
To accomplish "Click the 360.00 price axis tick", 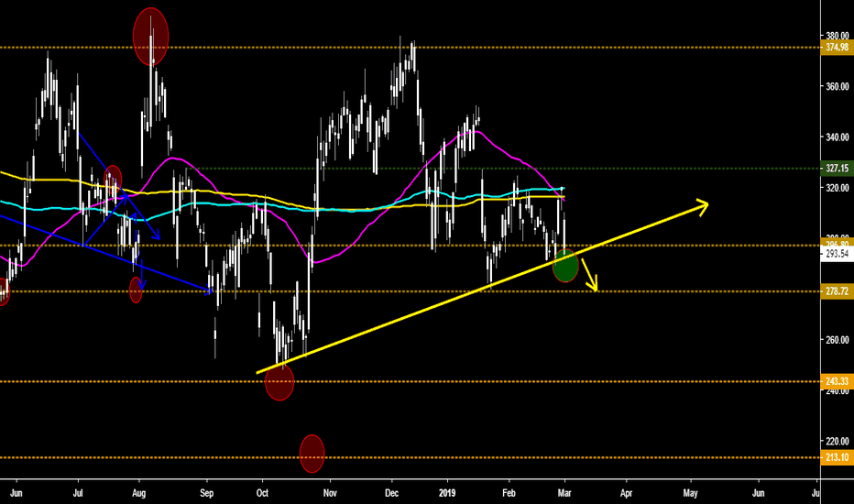I will [838, 86].
